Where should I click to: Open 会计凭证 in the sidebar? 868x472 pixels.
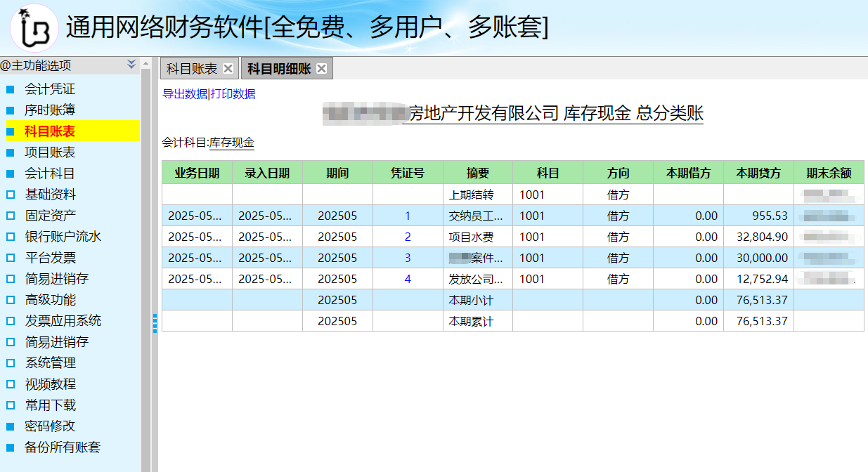[50, 89]
